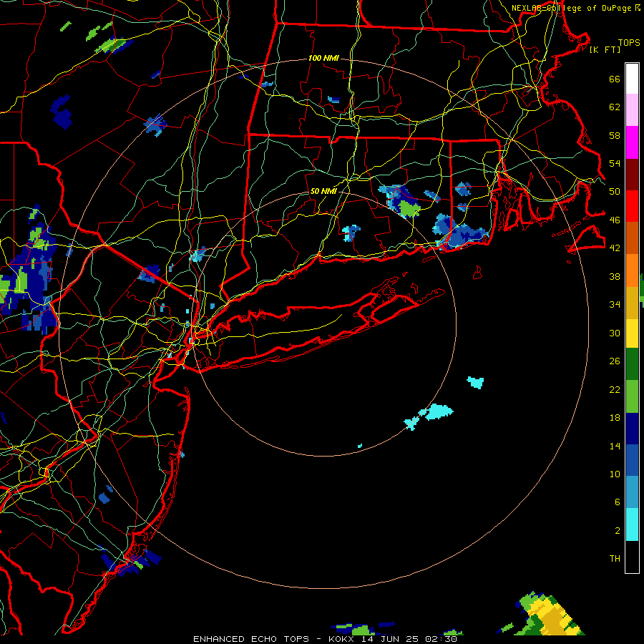Click the "2" legend value
Screen dimensions: 644x644
click(618, 530)
